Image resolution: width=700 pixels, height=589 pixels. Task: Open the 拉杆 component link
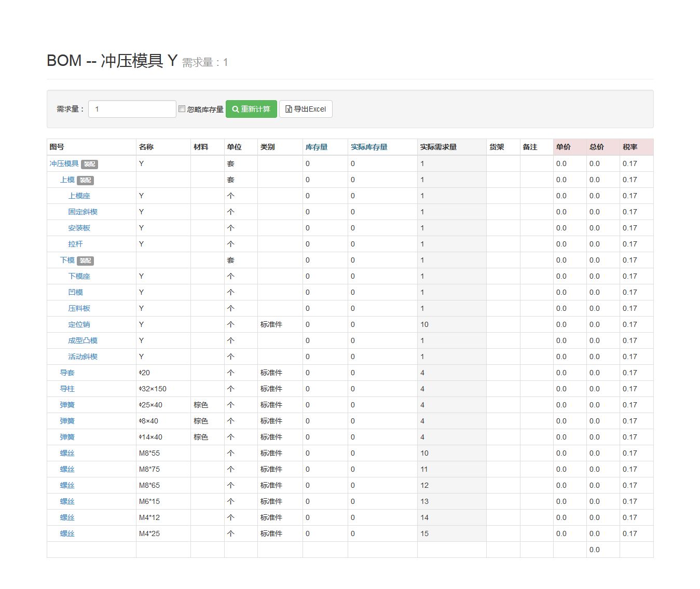coord(75,244)
